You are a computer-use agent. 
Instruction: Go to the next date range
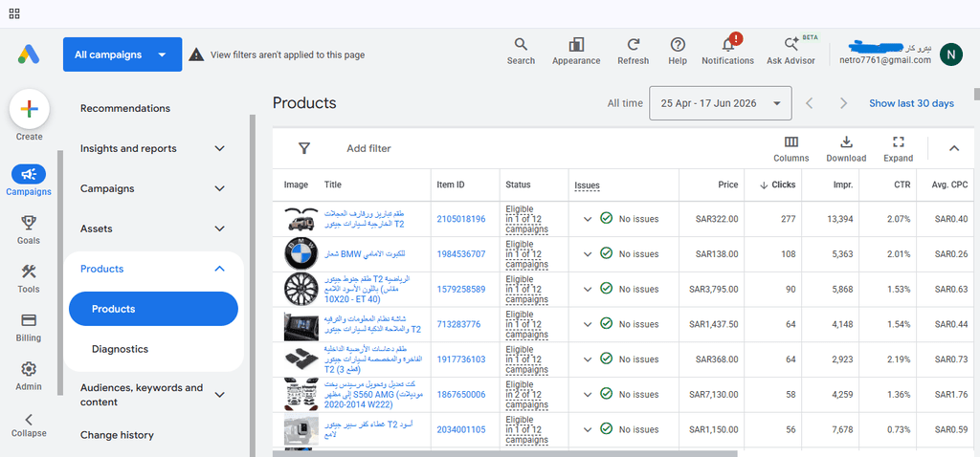coord(844,103)
